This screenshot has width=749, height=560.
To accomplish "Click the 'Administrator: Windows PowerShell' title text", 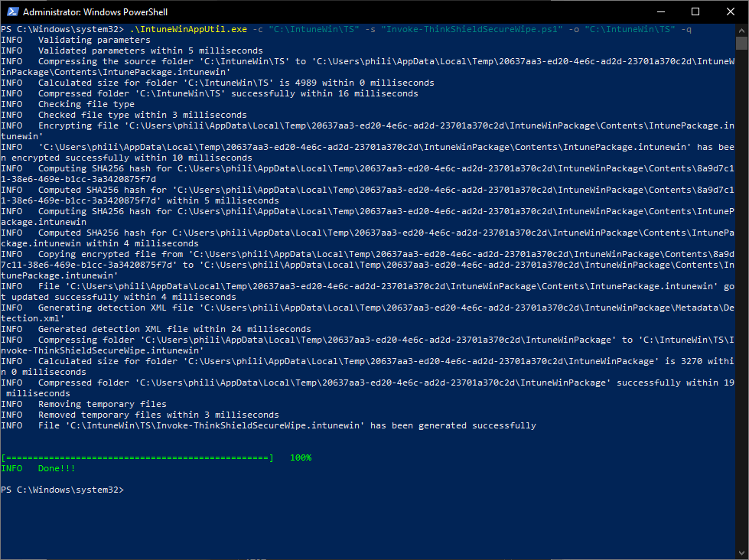I will pyautogui.click(x=95, y=12).
